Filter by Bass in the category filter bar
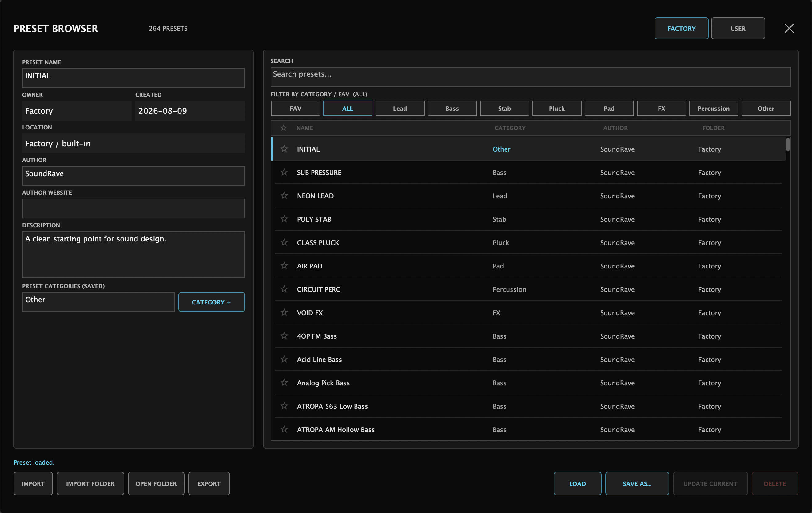The height and width of the screenshot is (513, 812). point(452,108)
